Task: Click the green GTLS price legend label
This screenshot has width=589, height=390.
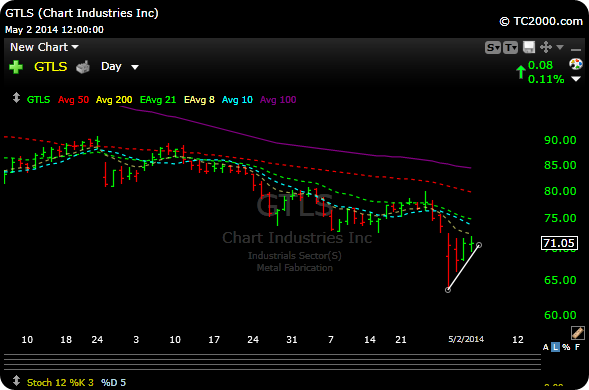Action: click(x=38, y=100)
